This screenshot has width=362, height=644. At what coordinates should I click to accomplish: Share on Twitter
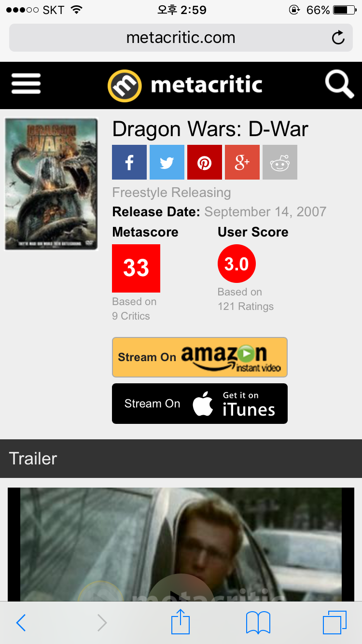click(x=167, y=162)
